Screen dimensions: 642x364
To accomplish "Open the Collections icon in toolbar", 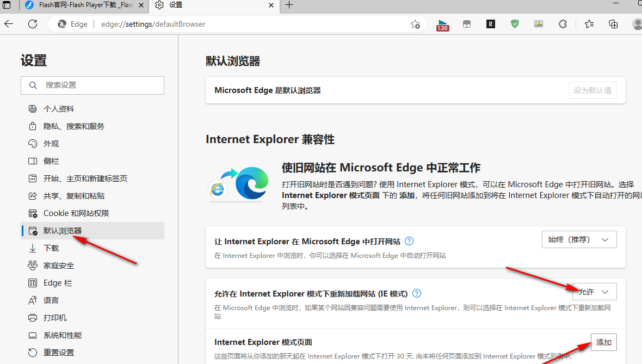I will coord(613,24).
